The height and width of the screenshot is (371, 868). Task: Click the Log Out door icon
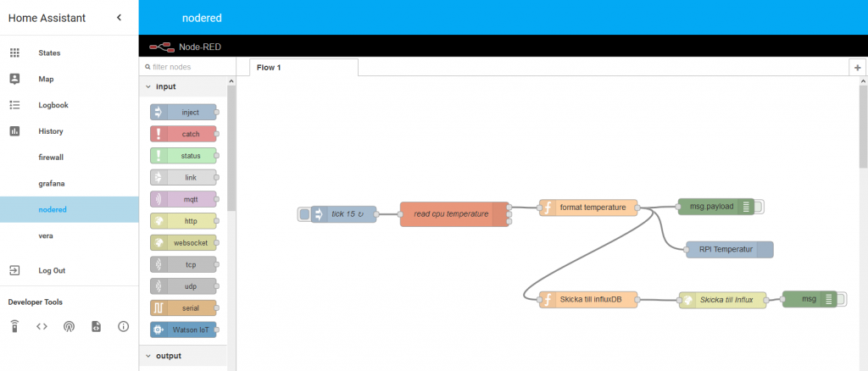pyautogui.click(x=15, y=270)
